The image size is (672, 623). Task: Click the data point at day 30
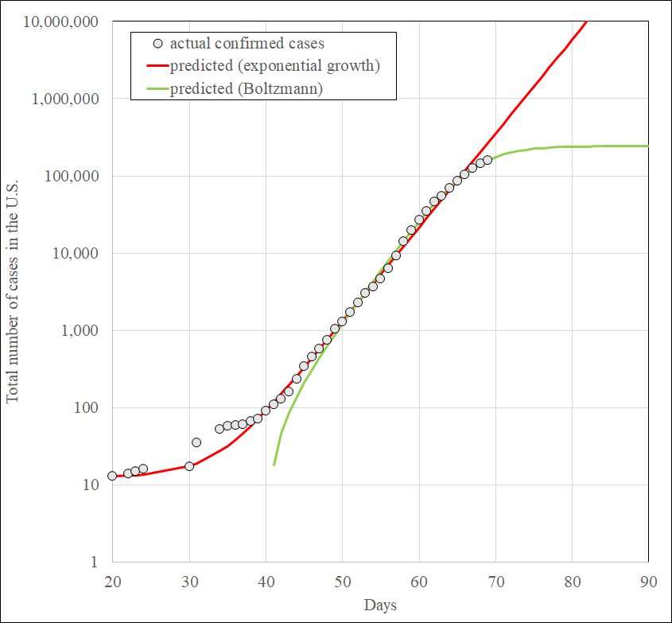pos(189,466)
